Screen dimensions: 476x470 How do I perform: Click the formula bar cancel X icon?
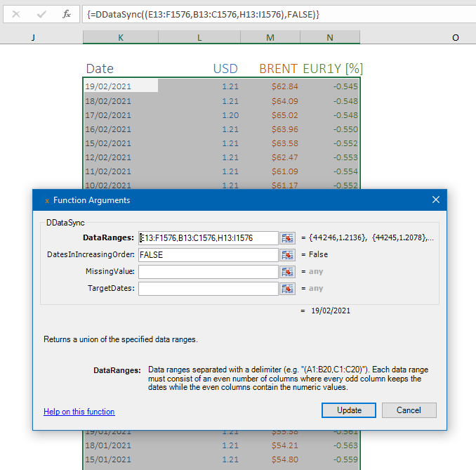[x=16, y=14]
